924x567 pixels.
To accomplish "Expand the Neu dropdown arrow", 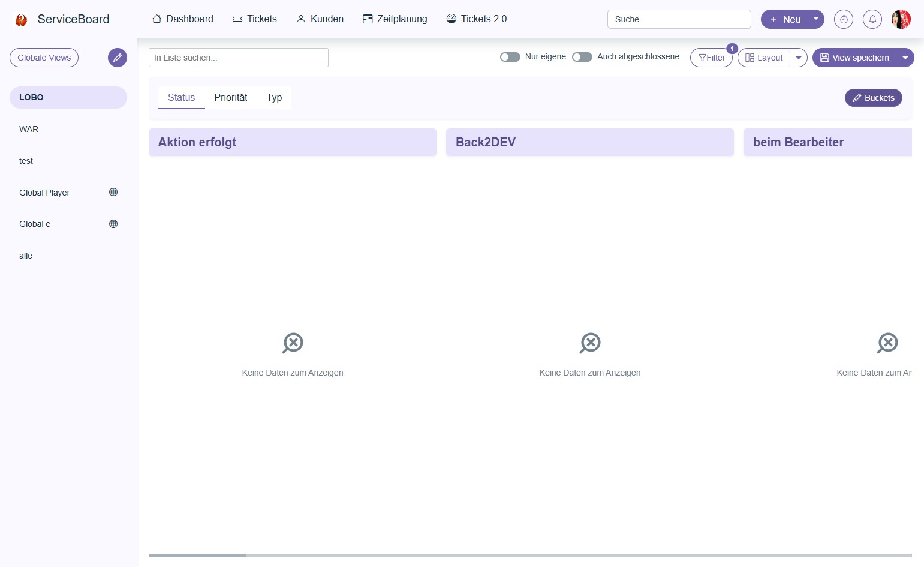I will click(815, 19).
